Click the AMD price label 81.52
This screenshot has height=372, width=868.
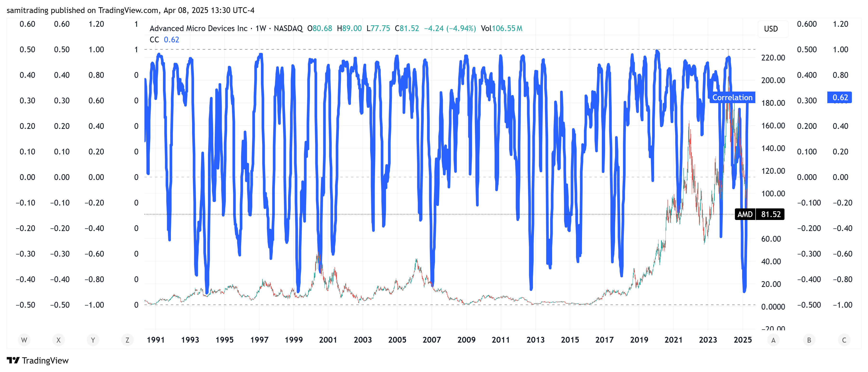coord(759,214)
